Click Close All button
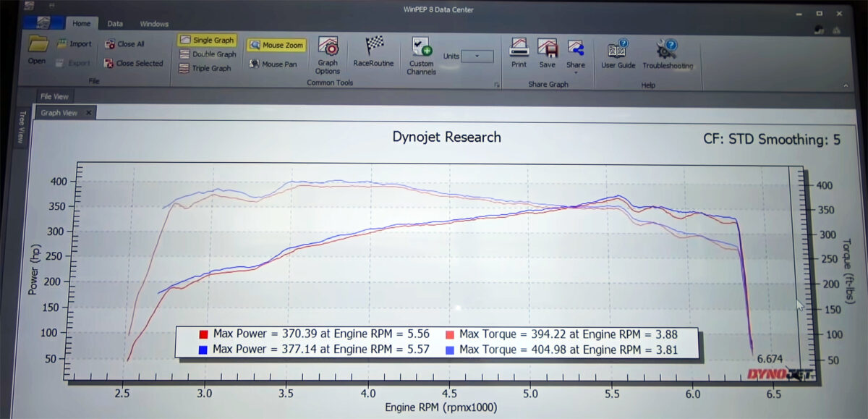 click(x=124, y=44)
